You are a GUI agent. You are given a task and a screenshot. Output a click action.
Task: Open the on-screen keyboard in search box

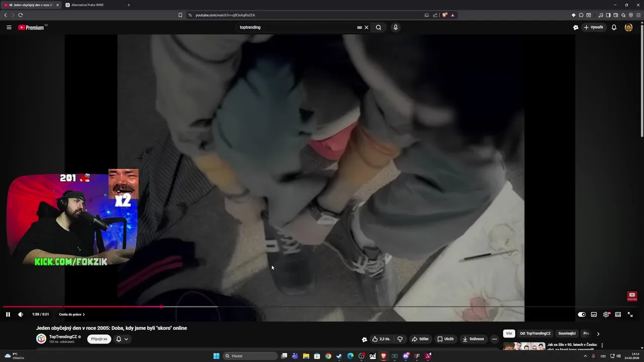[359, 28]
